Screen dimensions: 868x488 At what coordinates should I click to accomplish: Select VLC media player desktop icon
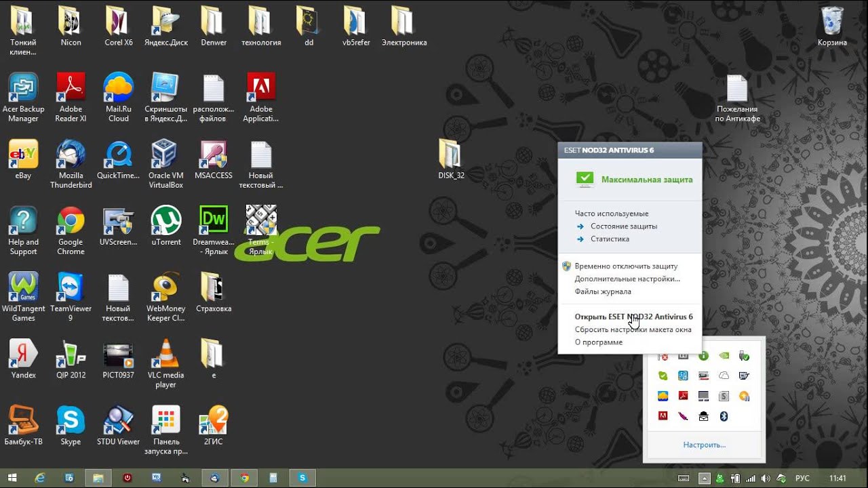[x=166, y=364]
